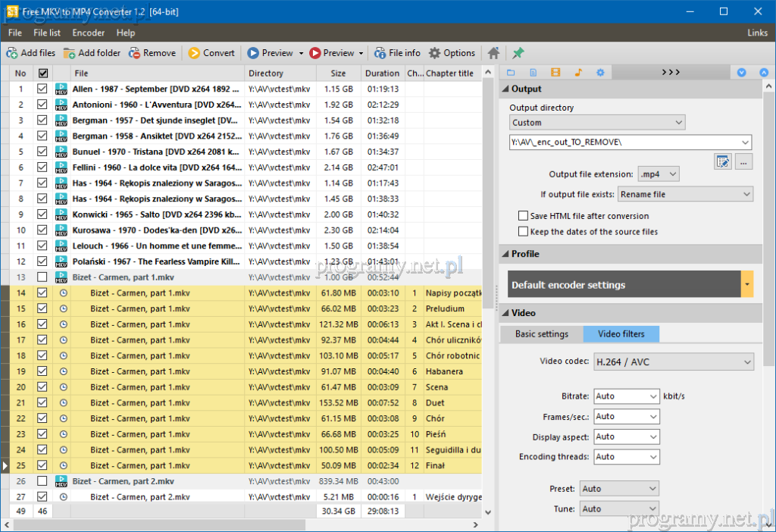Click the Add folder toolbar icon
The image size is (776, 532).
coord(70,53)
